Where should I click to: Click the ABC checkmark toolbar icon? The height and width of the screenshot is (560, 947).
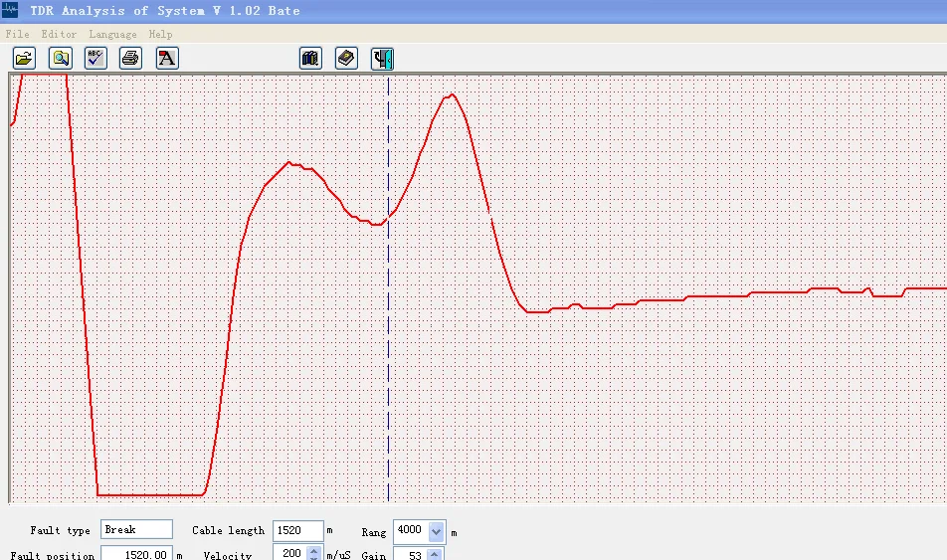tap(95, 59)
